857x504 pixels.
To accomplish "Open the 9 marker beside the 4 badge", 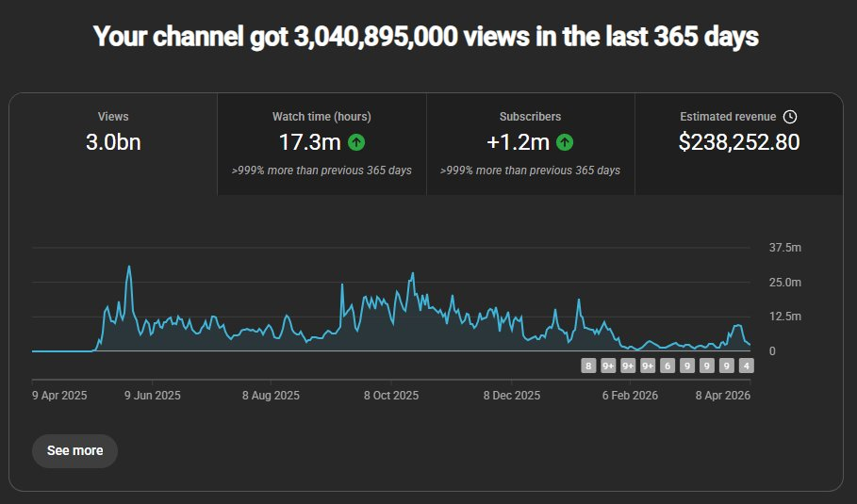I will [x=726, y=366].
